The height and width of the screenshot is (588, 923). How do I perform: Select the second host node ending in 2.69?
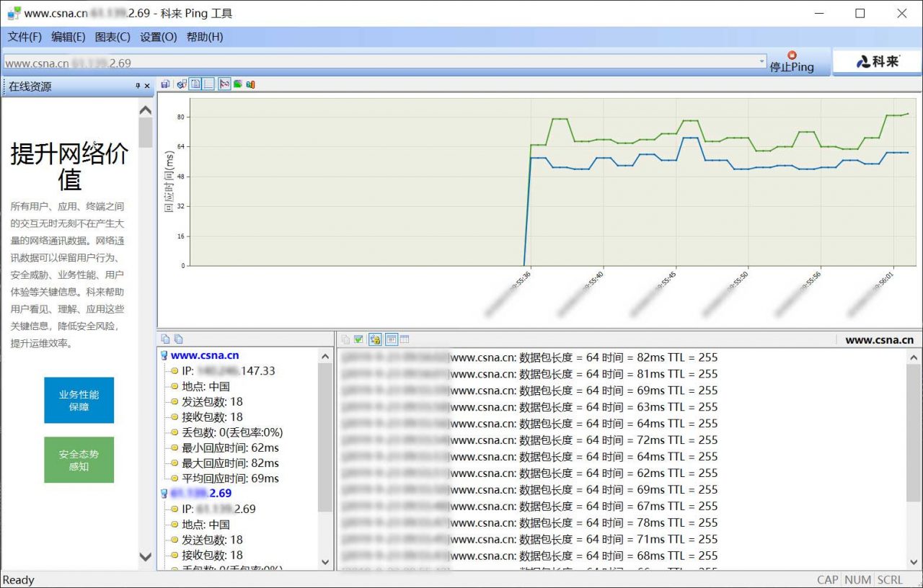200,493
